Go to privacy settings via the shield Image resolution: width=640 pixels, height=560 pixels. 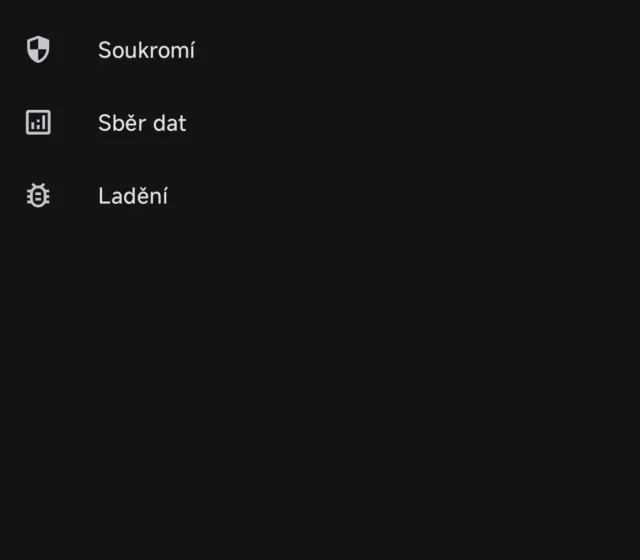(x=38, y=50)
